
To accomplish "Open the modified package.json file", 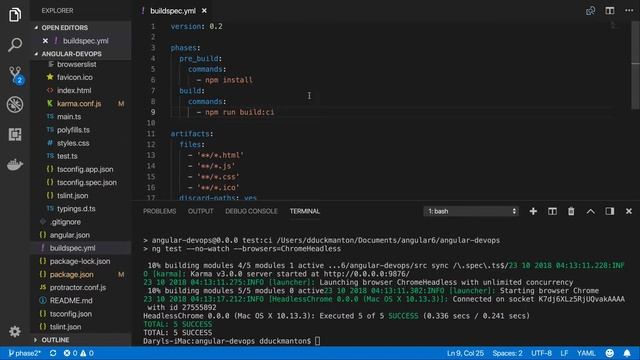I will click(71, 275).
